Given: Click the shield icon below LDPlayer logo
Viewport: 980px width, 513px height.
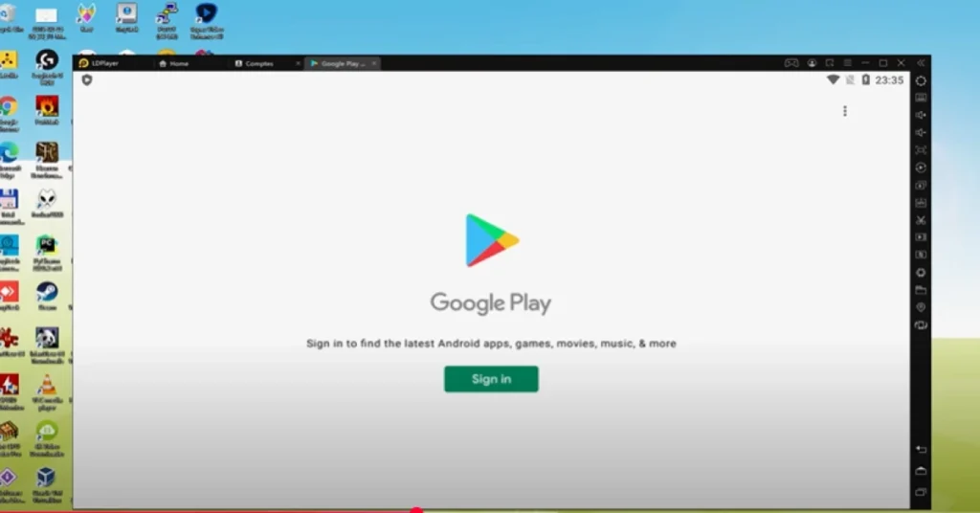Looking at the screenshot, I should pyautogui.click(x=87, y=80).
